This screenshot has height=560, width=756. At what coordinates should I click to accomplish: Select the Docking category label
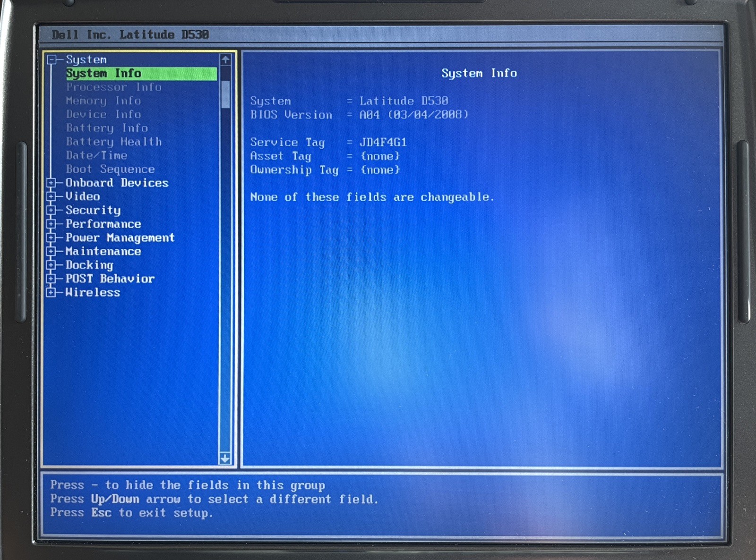click(x=89, y=265)
